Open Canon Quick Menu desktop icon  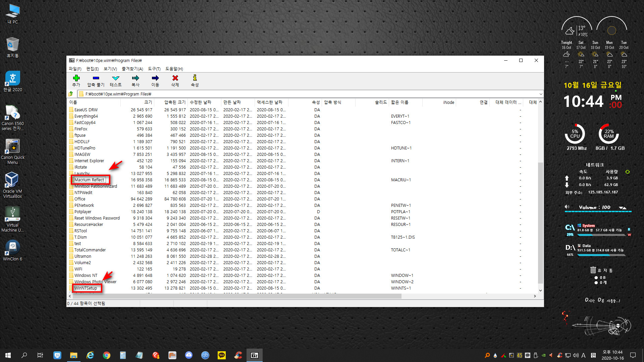coord(13,152)
